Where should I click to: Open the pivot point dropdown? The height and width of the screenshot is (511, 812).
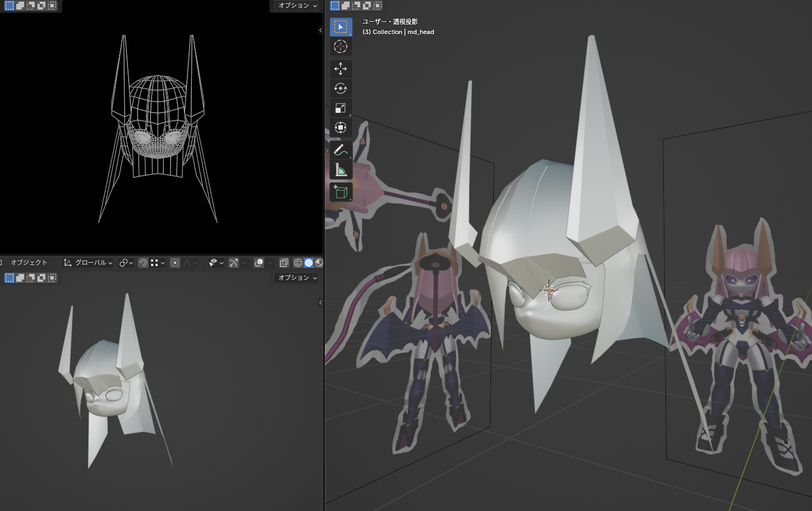click(x=125, y=263)
